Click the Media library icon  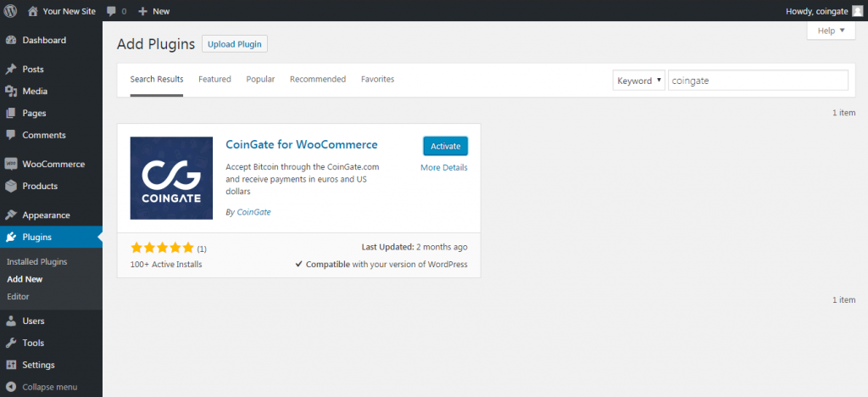pyautogui.click(x=10, y=92)
